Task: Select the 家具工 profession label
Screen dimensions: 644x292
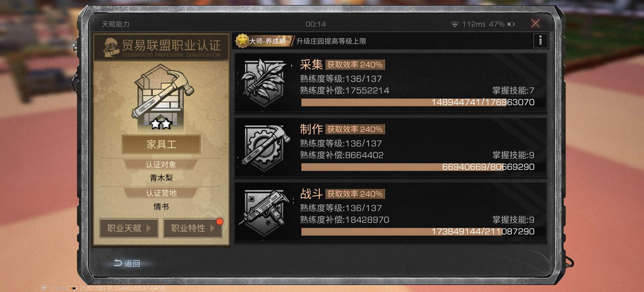Action: click(x=161, y=144)
